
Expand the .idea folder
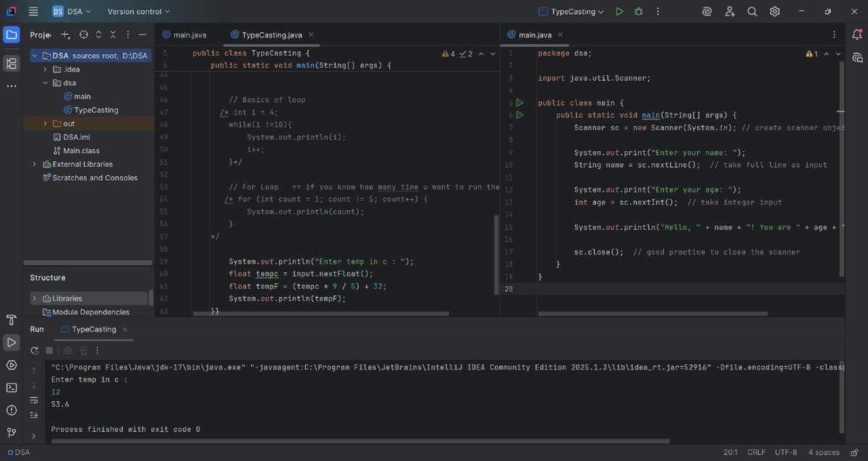46,69
